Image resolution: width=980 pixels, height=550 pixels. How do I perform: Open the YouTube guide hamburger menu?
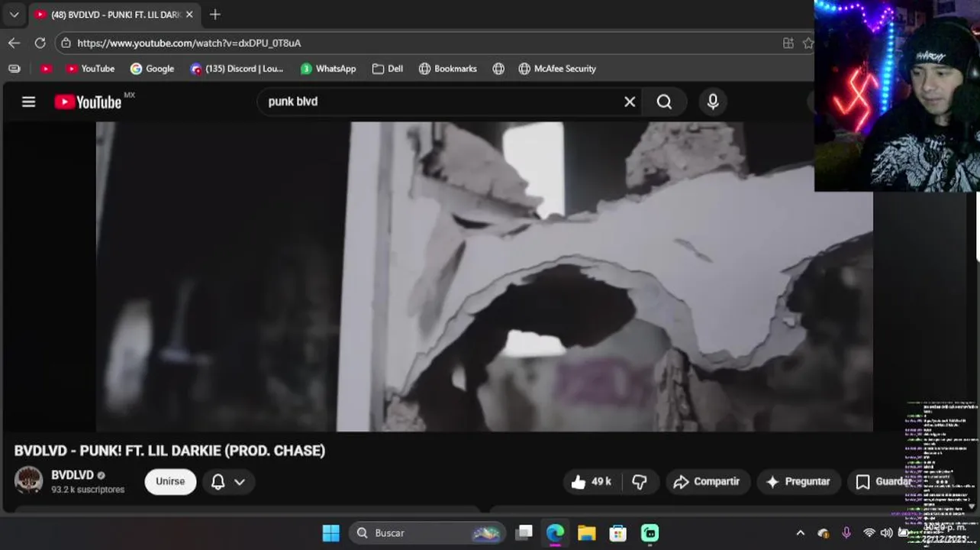tap(28, 102)
